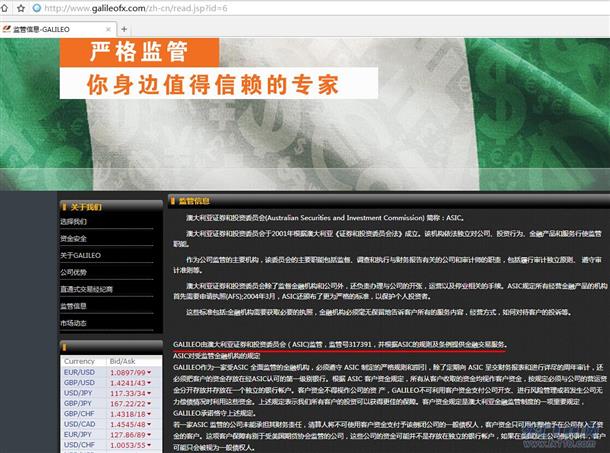610x453 pixels.
Task: Click GBP/USD quote 1.4241/43
Action: [x=128, y=383]
